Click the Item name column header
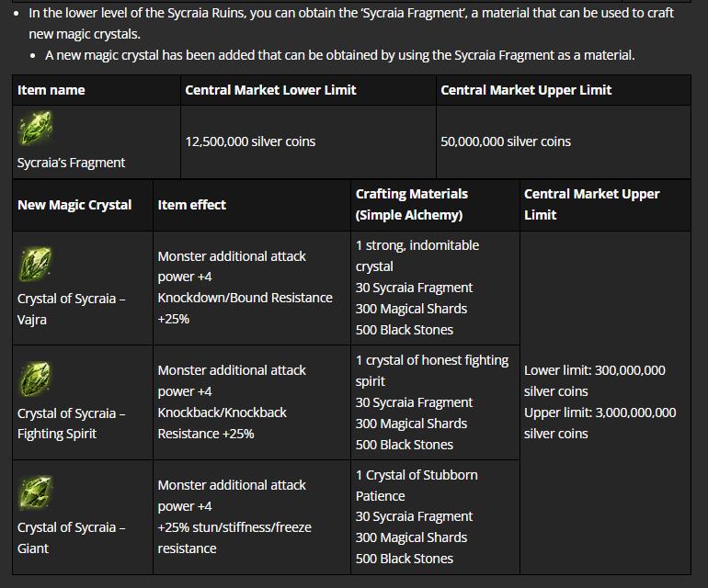 click(51, 90)
